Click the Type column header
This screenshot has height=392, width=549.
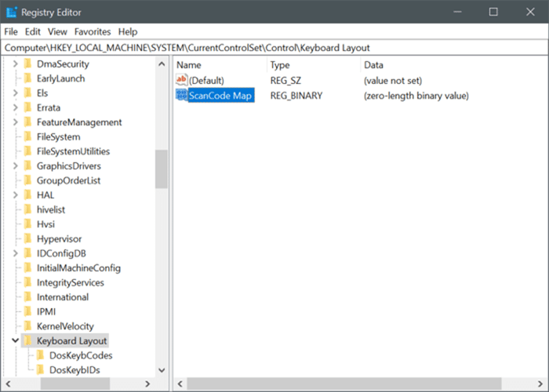(x=314, y=65)
